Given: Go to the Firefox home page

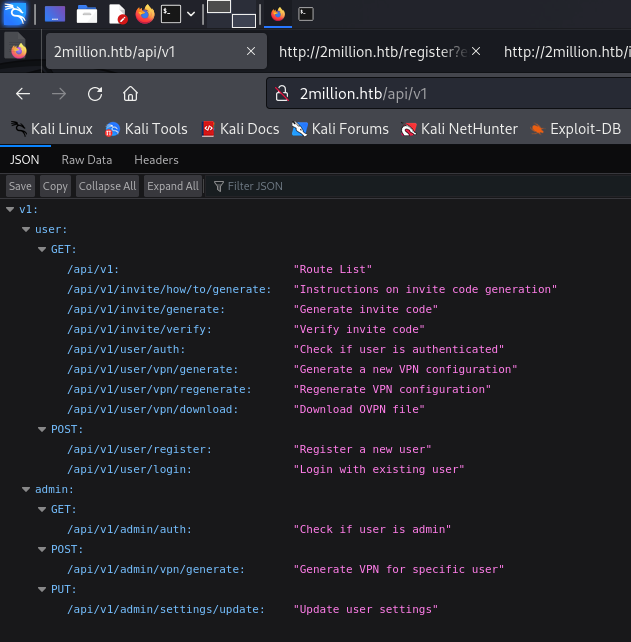Looking at the screenshot, I should 130,94.
